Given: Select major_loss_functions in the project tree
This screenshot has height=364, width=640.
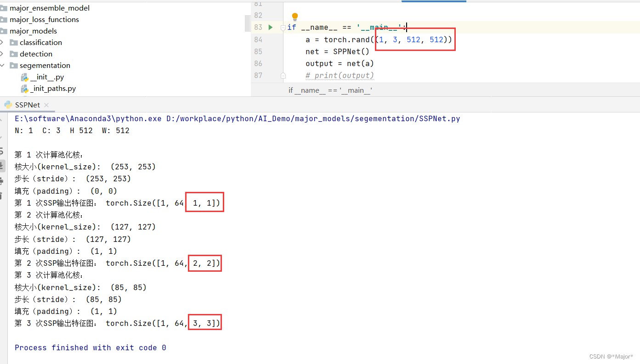Looking at the screenshot, I should [44, 20].
